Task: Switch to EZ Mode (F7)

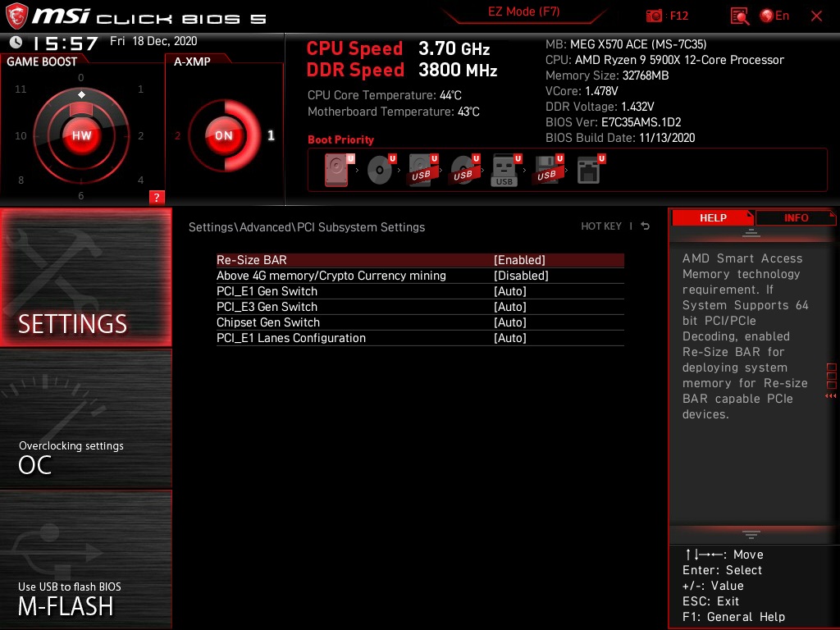Action: click(x=524, y=12)
